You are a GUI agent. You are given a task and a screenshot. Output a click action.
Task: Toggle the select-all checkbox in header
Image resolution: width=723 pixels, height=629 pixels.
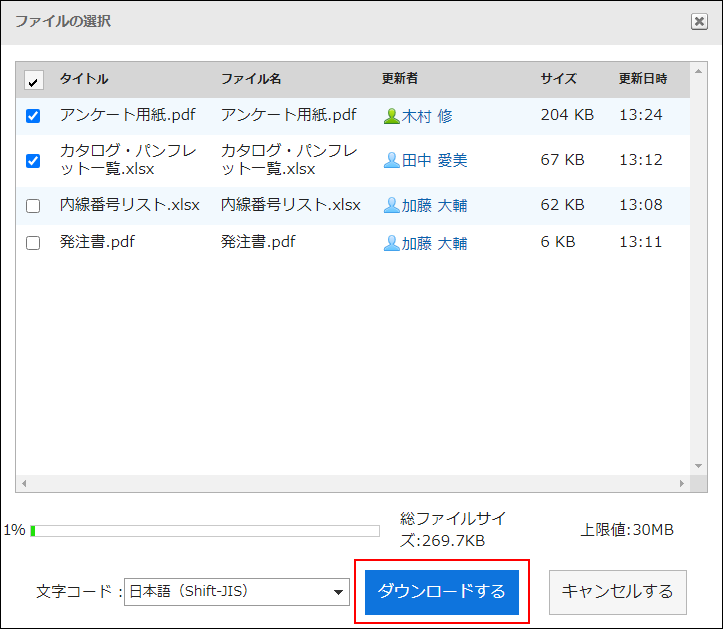click(33, 80)
